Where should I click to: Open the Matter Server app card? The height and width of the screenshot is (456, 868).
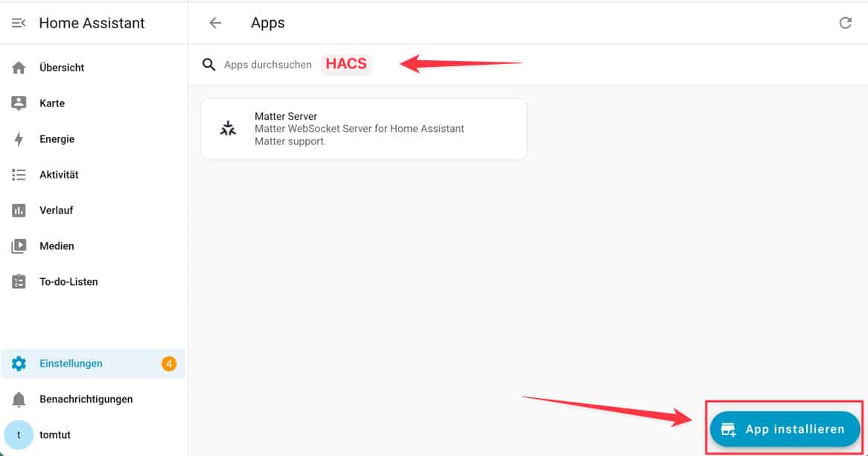pos(363,129)
